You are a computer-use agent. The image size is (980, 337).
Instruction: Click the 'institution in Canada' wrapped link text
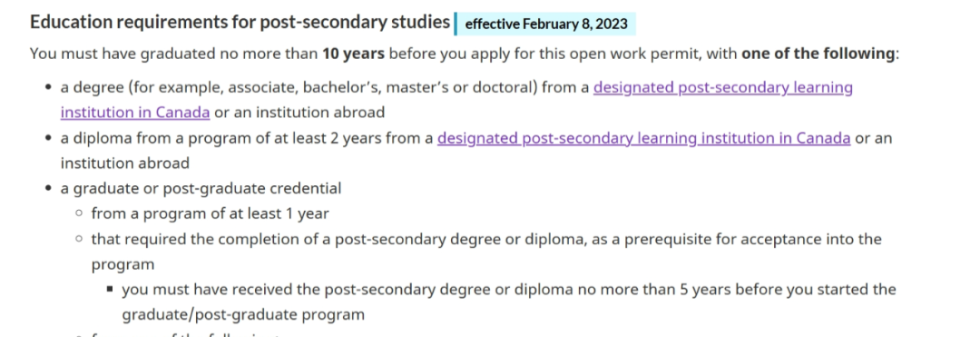pyautogui.click(x=135, y=113)
